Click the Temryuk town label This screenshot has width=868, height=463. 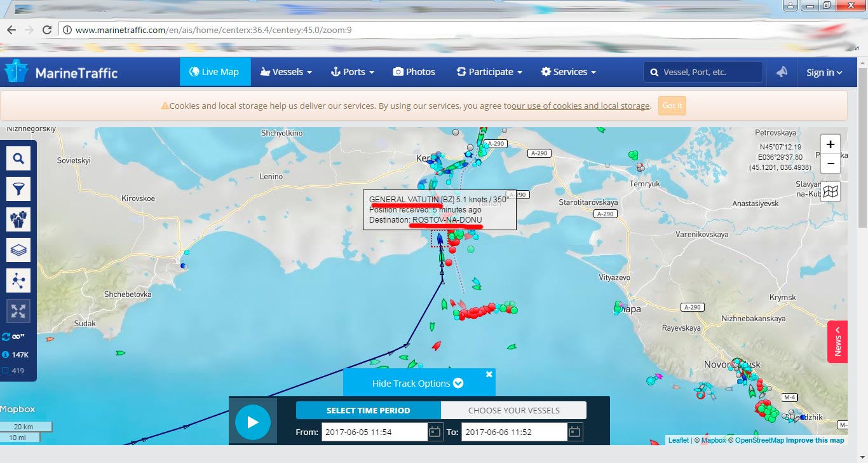click(645, 184)
